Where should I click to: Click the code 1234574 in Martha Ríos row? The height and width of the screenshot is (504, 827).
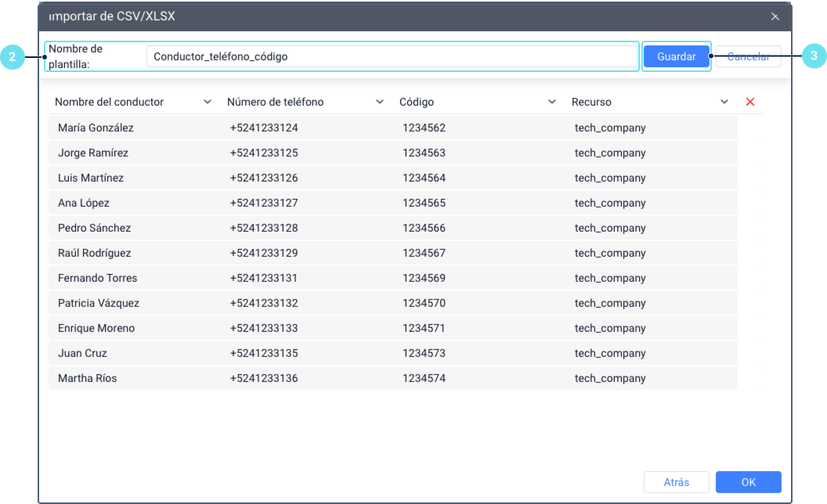(x=424, y=378)
